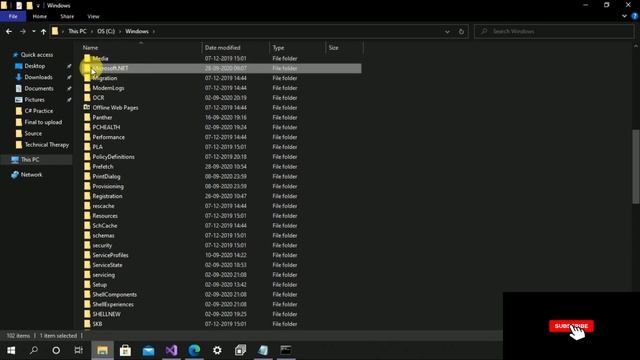Open Settings gear on the taskbar
This screenshot has height=360, width=640.
[x=217, y=350]
